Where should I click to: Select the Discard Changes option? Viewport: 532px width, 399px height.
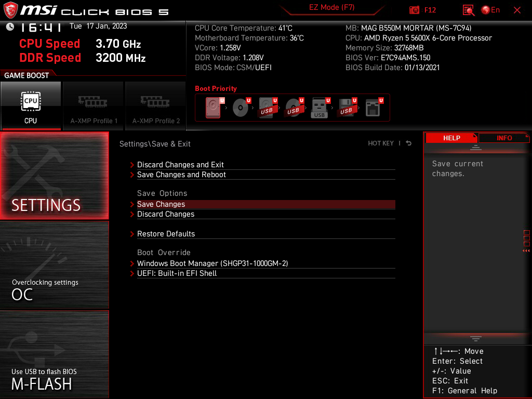266,214
